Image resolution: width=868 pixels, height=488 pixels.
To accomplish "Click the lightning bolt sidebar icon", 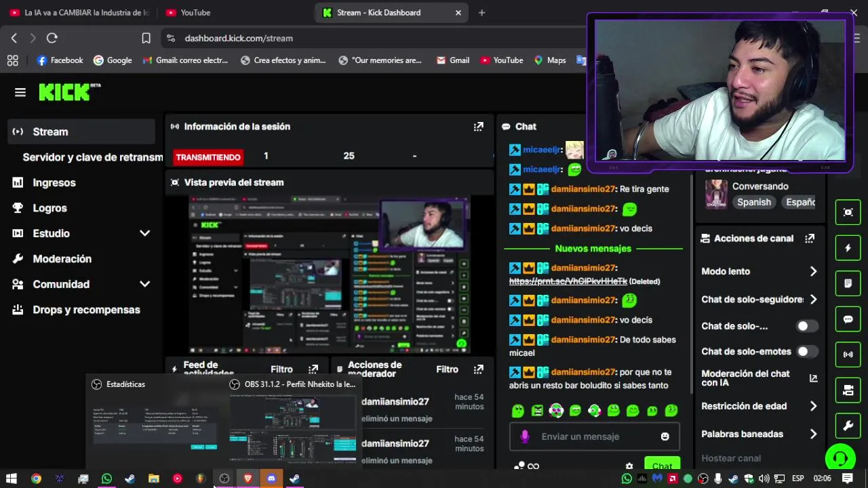I will 848,248.
